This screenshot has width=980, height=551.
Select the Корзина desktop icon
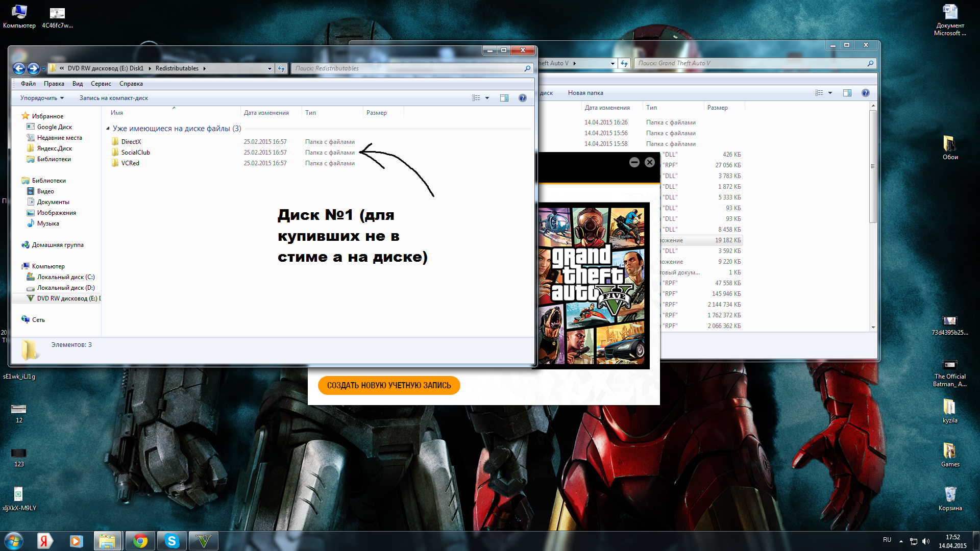point(950,498)
